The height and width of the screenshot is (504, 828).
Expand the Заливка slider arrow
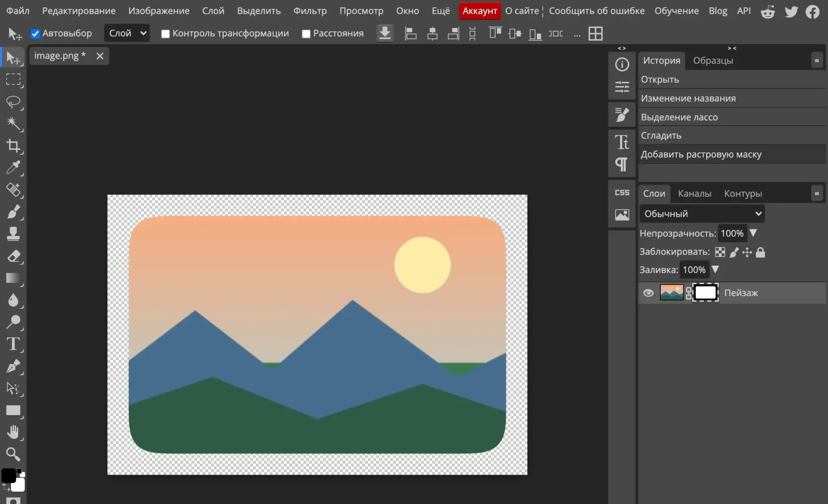715,269
